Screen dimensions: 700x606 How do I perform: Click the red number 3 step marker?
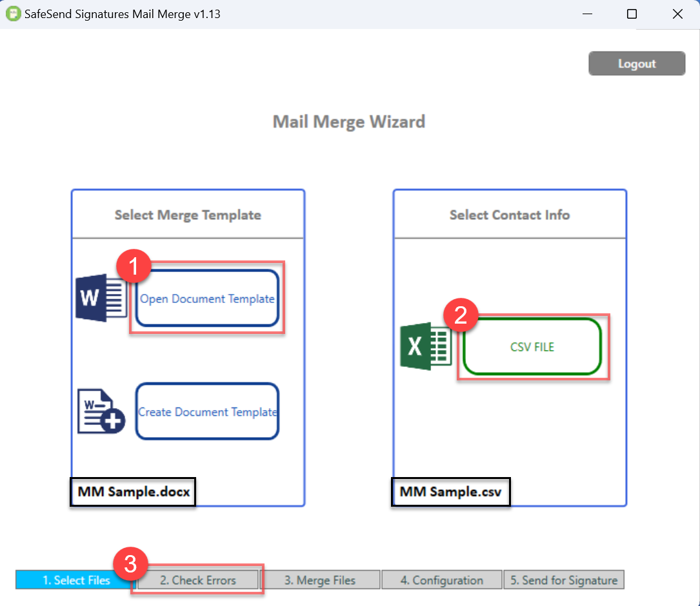pos(130,565)
